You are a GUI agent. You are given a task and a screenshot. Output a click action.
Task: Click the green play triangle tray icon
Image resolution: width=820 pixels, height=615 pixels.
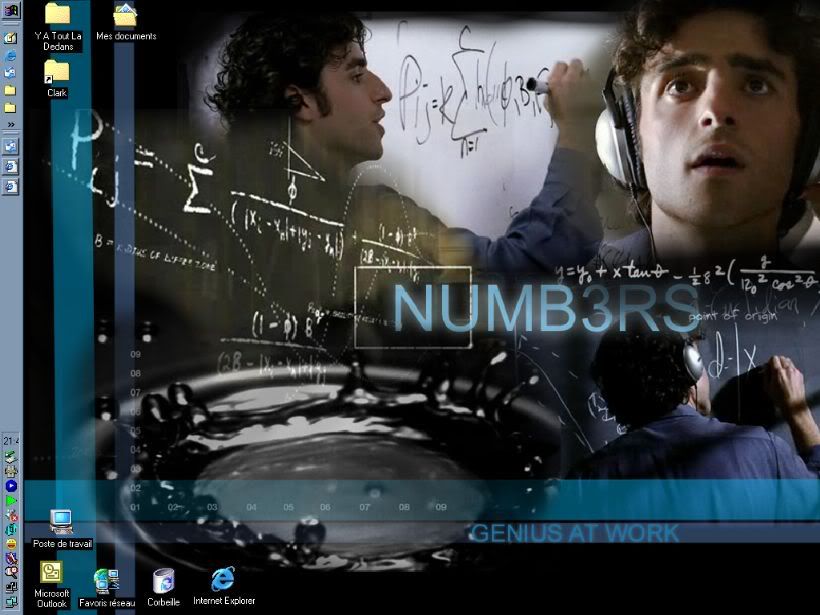tap(11, 500)
